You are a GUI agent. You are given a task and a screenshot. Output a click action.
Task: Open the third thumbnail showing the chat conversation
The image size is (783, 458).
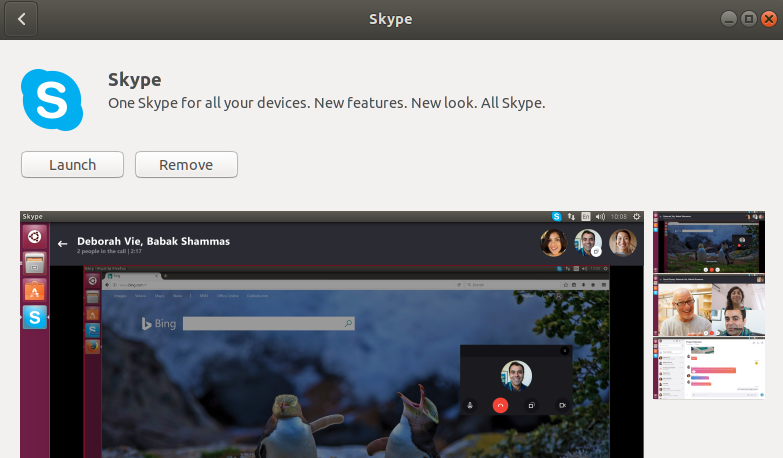(x=709, y=369)
